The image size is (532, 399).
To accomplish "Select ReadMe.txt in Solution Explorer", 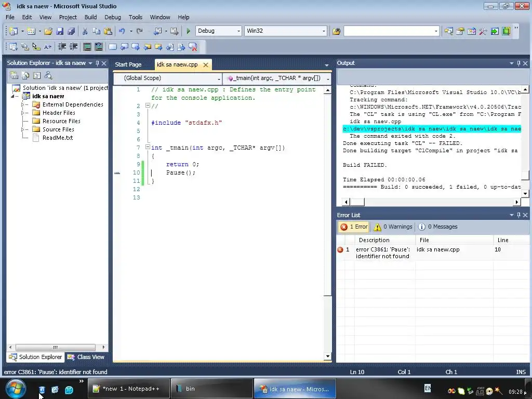I will [57, 138].
